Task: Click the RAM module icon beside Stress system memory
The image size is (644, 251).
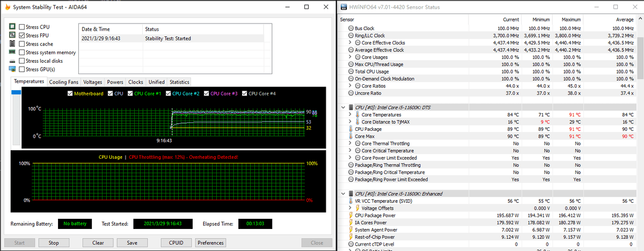Action: tap(12, 52)
